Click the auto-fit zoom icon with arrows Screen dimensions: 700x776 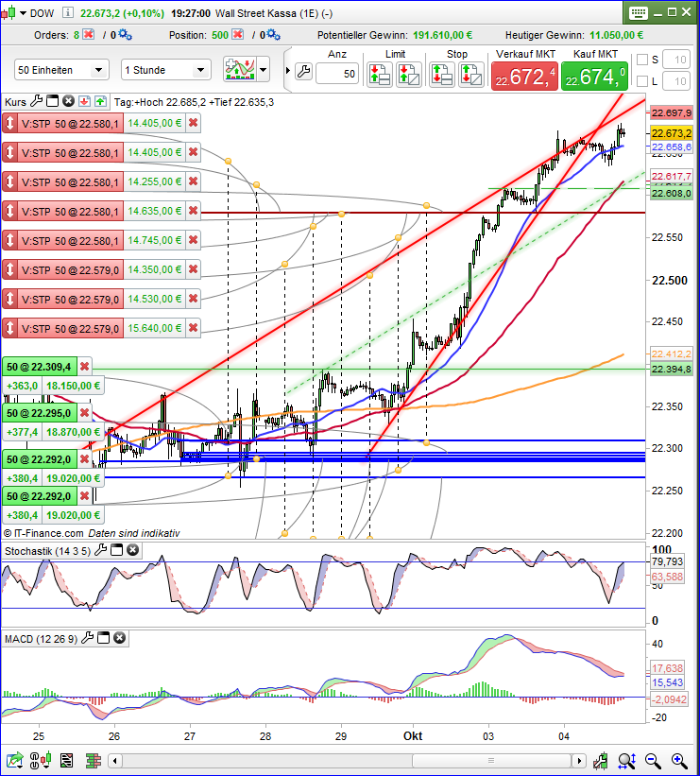coord(626,760)
